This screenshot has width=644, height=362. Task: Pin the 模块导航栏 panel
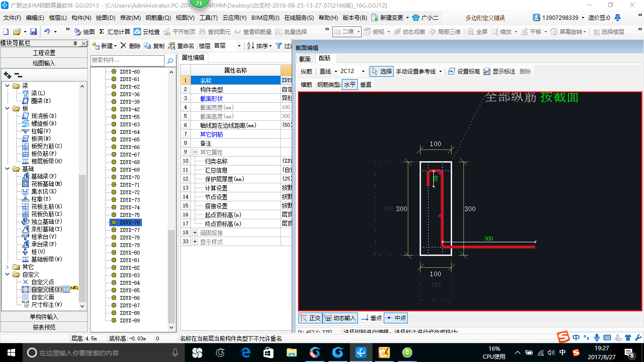(x=75, y=43)
